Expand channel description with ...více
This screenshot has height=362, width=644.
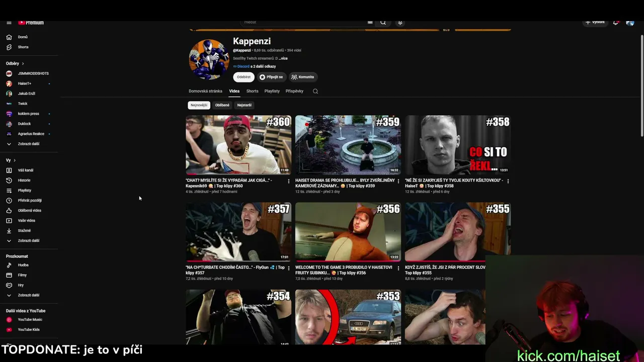point(283,58)
